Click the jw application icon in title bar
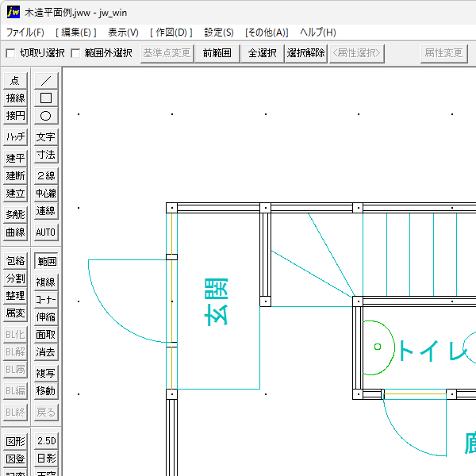The height and width of the screenshot is (476, 476). [13, 12]
